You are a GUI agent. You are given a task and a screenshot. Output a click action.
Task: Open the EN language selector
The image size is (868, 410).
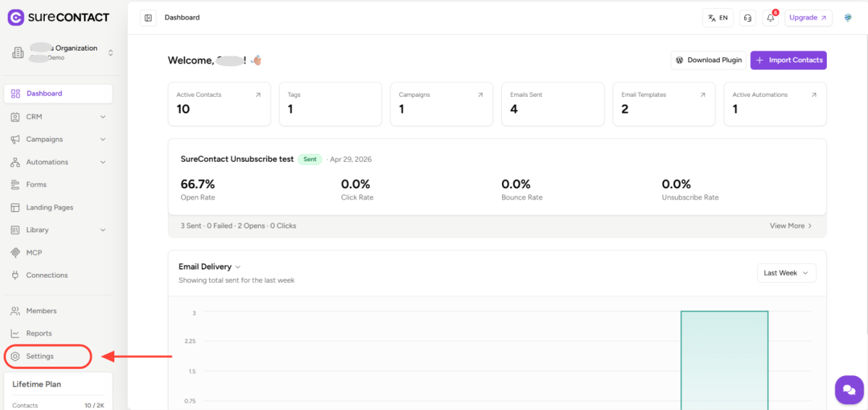(x=718, y=18)
